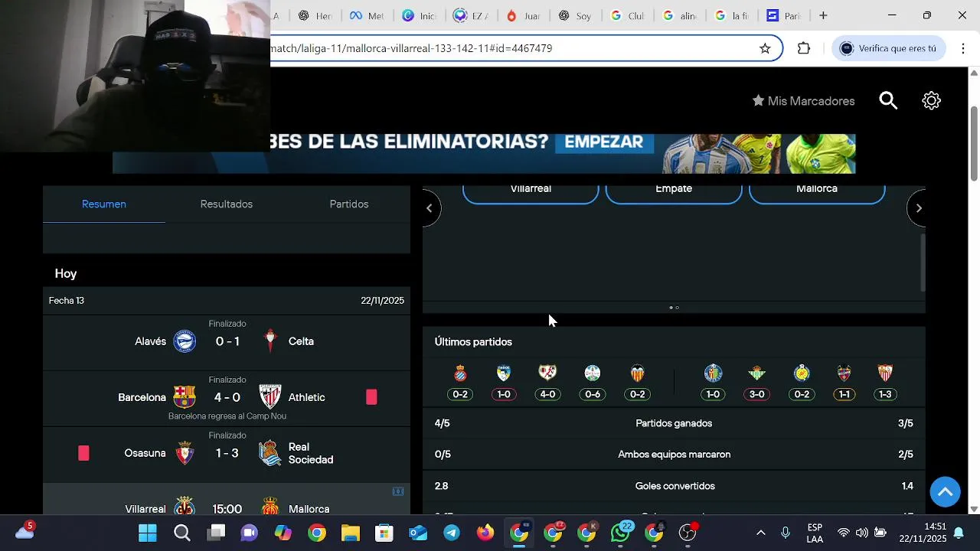Open Outlook from the taskbar
Image resolution: width=980 pixels, height=551 pixels.
pos(418,533)
